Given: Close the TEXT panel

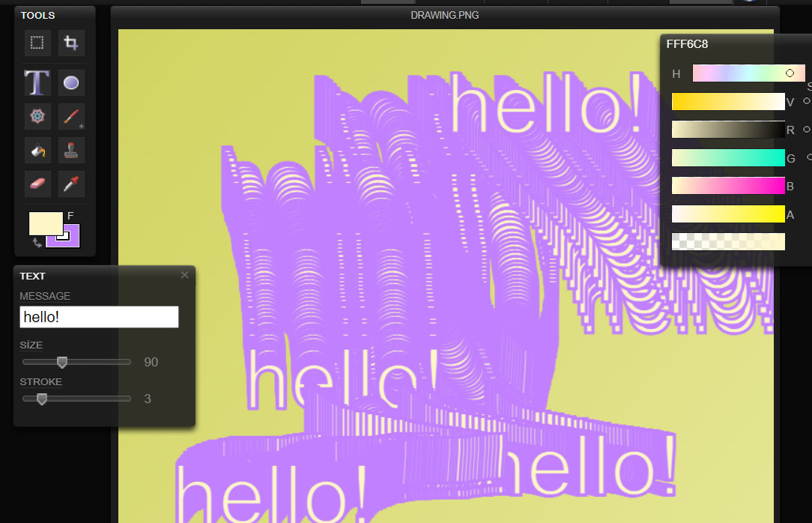Looking at the screenshot, I should 185,275.
